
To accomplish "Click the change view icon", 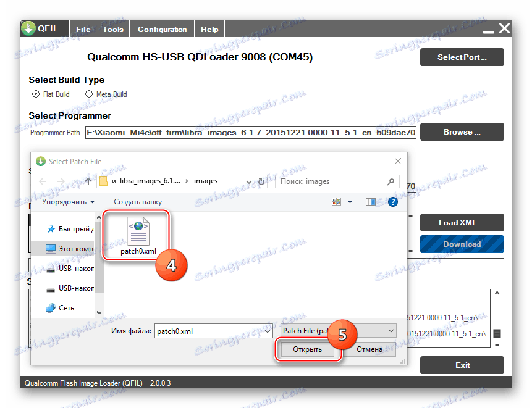I will (336, 202).
